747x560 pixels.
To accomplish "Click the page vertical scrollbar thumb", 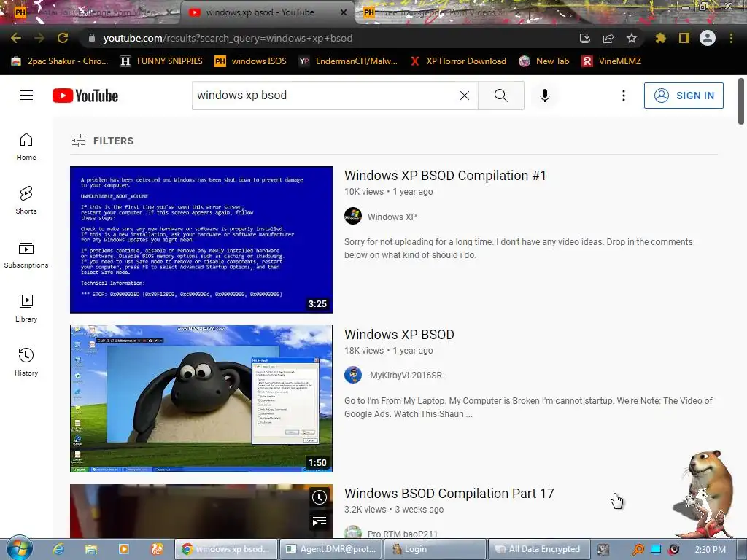I will pos(741,101).
